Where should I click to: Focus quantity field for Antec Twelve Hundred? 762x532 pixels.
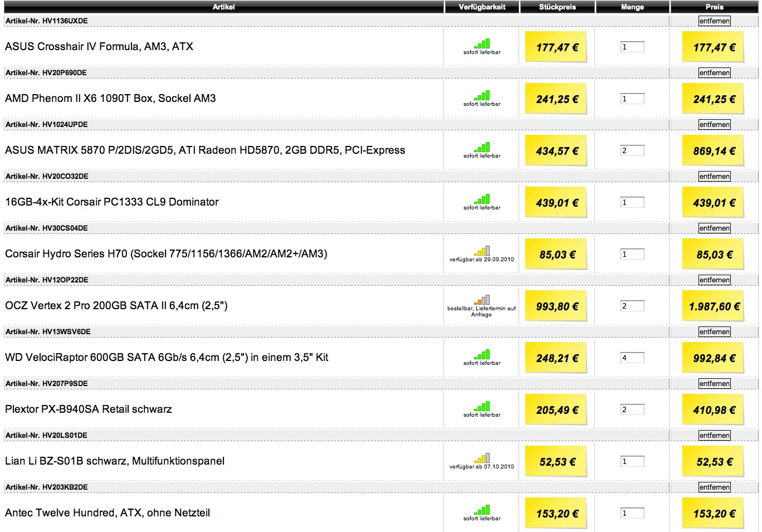(632, 514)
